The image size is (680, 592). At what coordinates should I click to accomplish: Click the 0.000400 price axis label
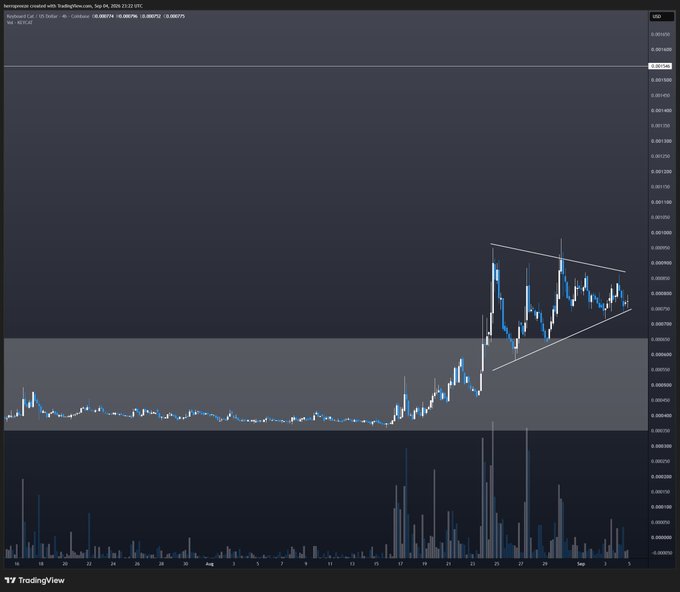(x=660, y=415)
